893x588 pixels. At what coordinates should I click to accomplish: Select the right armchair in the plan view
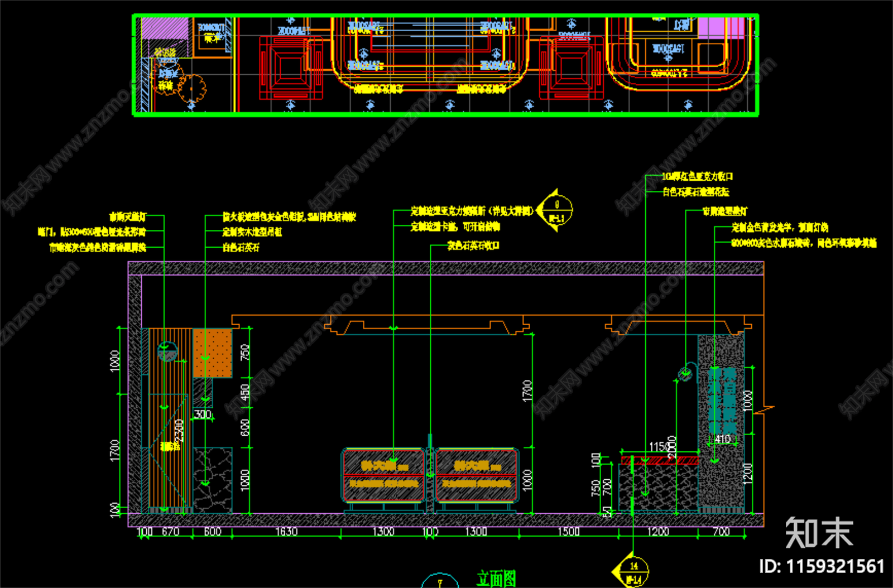tap(572, 68)
